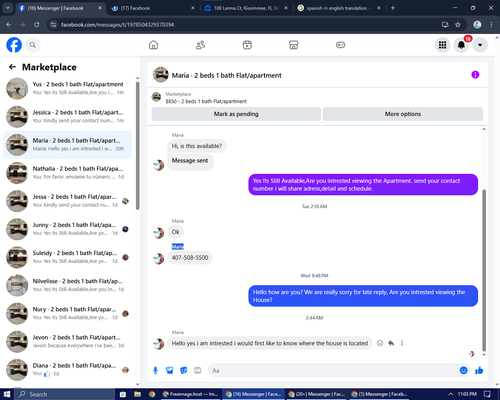The width and height of the screenshot is (500, 400).
Task: Click the Facebook search magnifier icon
Action: point(33,45)
